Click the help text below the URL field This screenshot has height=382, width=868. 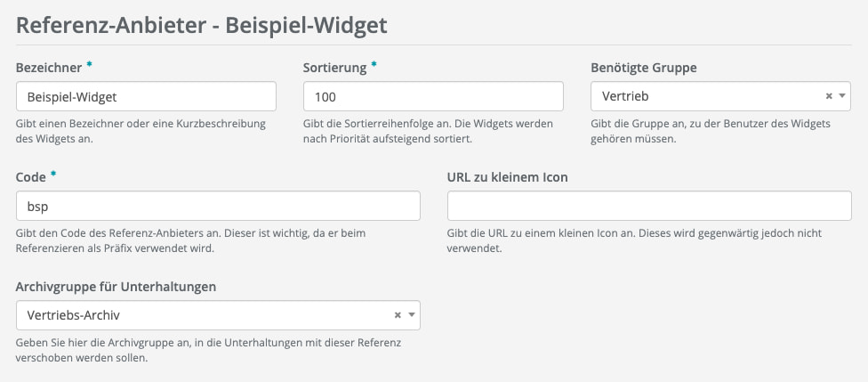[635, 240]
